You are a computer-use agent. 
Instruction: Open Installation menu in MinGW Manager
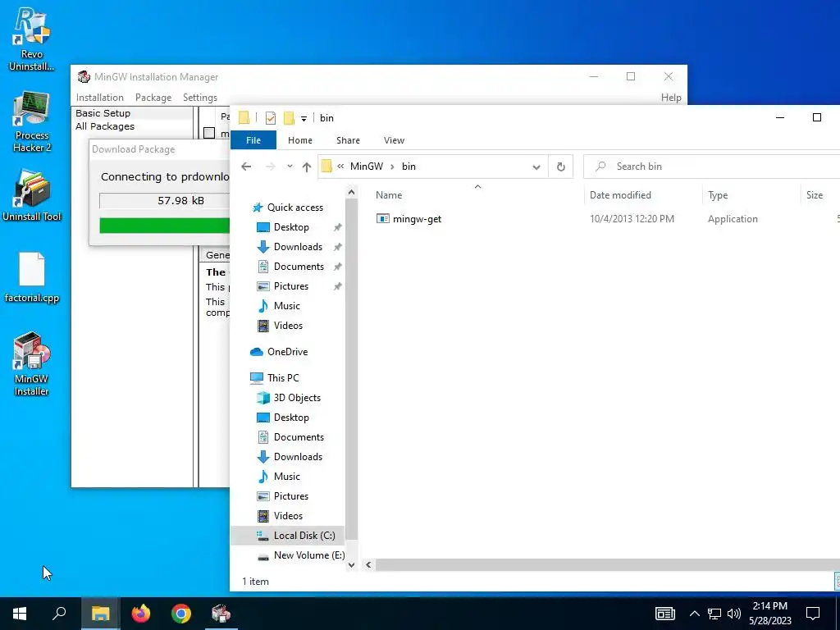point(99,98)
